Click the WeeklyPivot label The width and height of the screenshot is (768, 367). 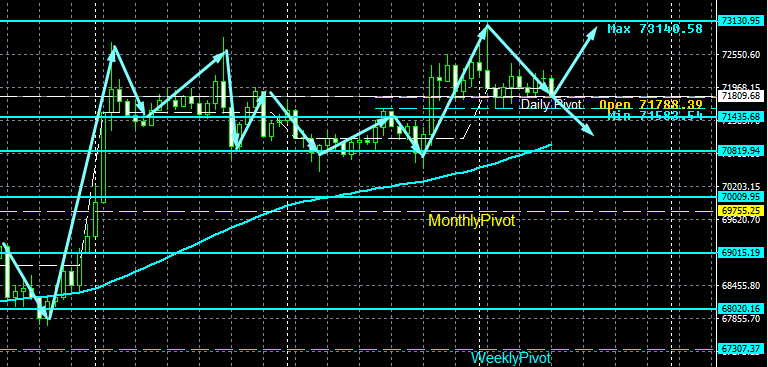tap(511, 358)
